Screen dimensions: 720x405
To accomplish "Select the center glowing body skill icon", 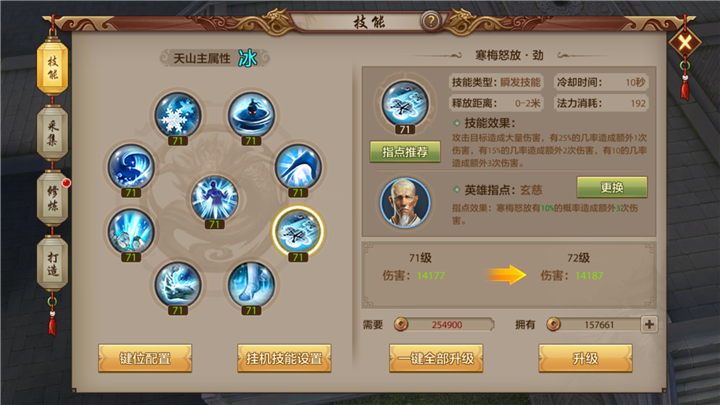I will [214, 198].
